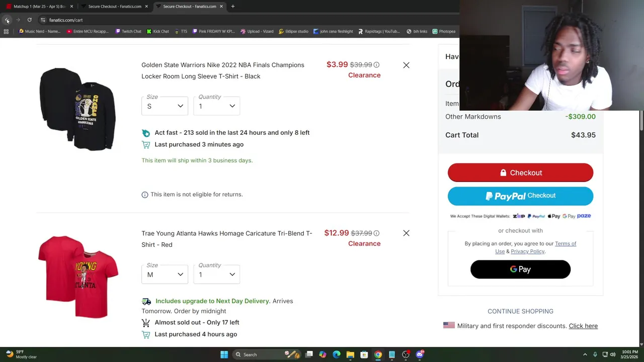Click the not eligible for returns info icon
644x362 pixels.
point(145,195)
